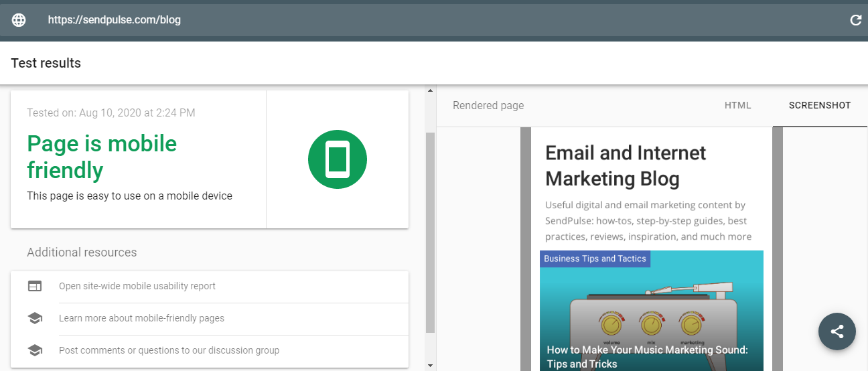Click the graduation cap icon beside Learn more
The image size is (868, 371).
tap(35, 318)
